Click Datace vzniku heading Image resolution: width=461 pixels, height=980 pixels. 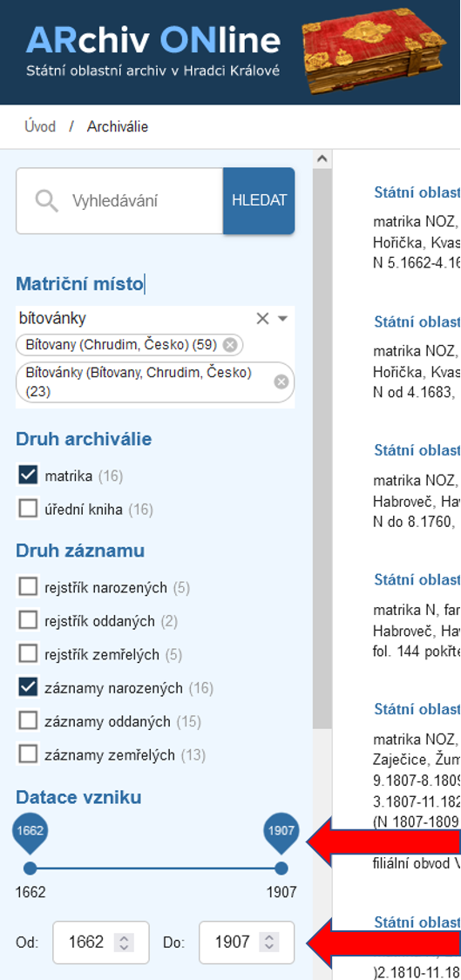pos(78,797)
